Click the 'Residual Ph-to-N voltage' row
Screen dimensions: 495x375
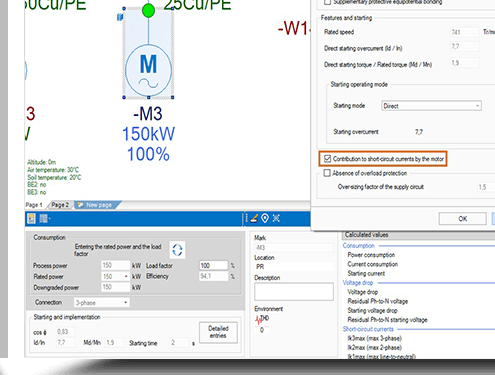(378, 301)
